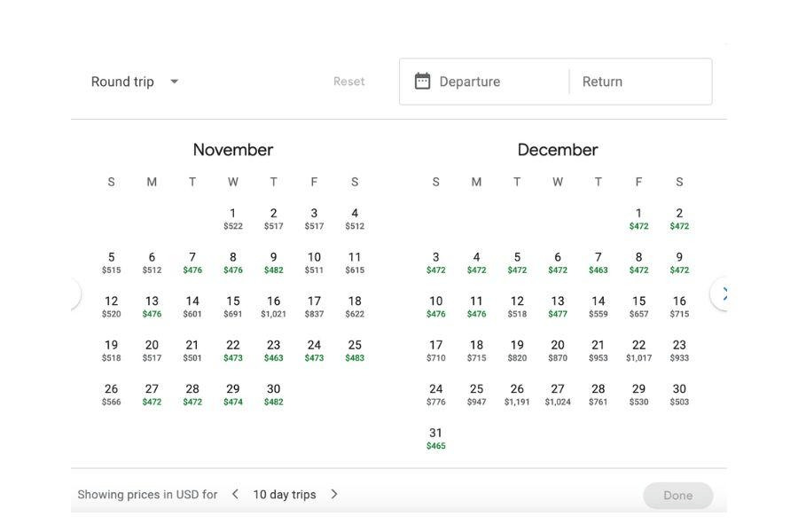This screenshot has height=532, width=798.
Task: Go to previous months with left arrow
Action: (x=74, y=293)
